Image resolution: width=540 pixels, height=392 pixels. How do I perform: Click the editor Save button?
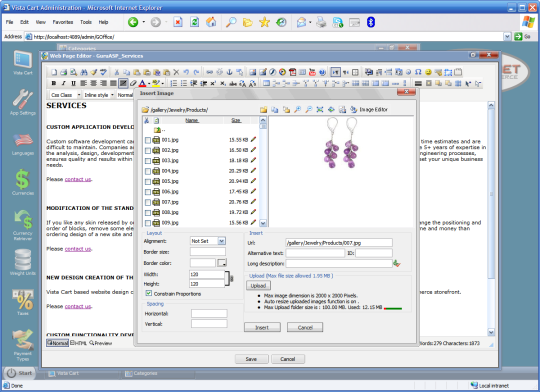[251, 359]
